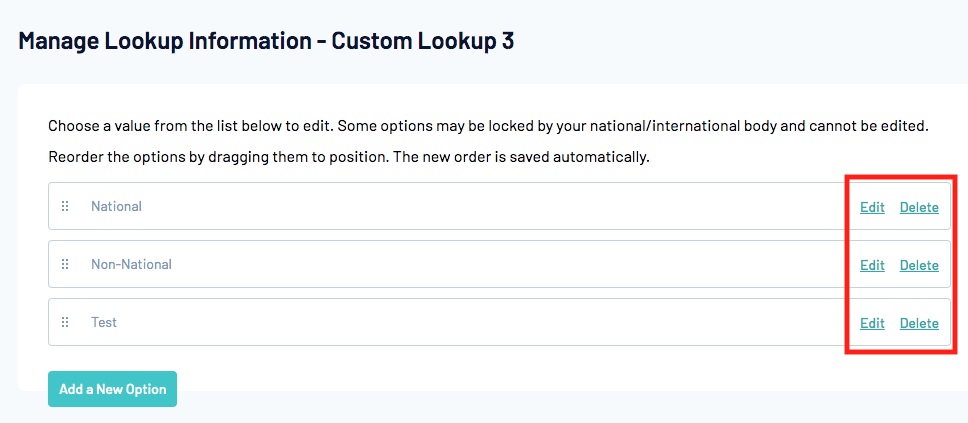Click empty space inside the Non-National row
Screen dimensions: 968x423
[480, 265]
